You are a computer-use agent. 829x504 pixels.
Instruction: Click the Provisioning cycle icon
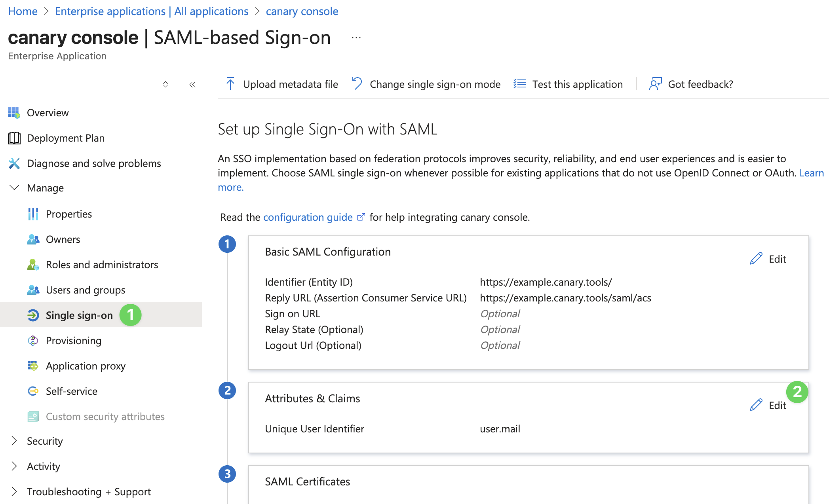(x=33, y=341)
